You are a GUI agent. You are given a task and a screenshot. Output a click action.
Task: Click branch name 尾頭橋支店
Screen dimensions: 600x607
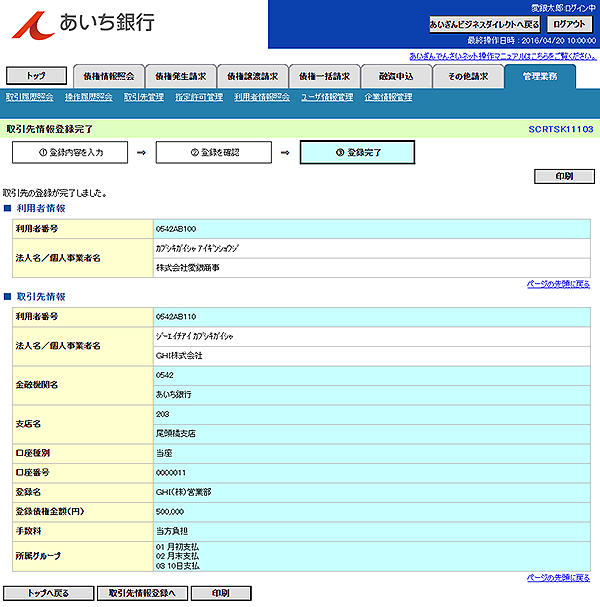pyautogui.click(x=175, y=434)
